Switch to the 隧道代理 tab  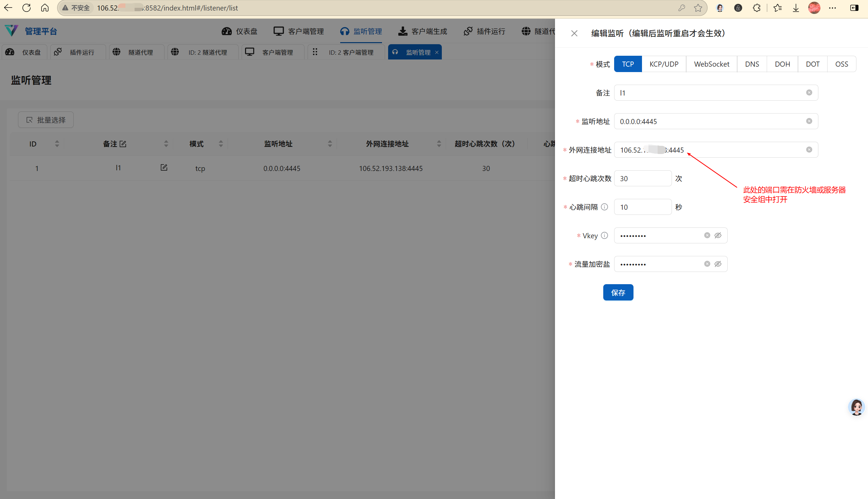[x=137, y=52]
